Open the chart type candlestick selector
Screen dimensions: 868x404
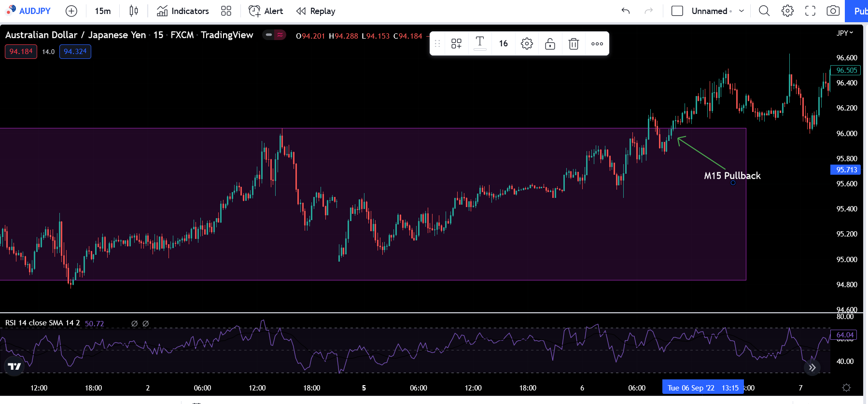click(134, 11)
